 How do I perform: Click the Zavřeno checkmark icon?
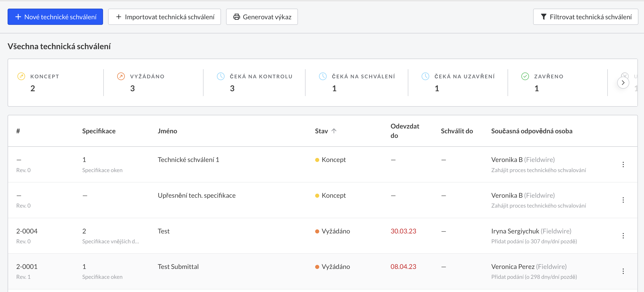pyautogui.click(x=525, y=76)
